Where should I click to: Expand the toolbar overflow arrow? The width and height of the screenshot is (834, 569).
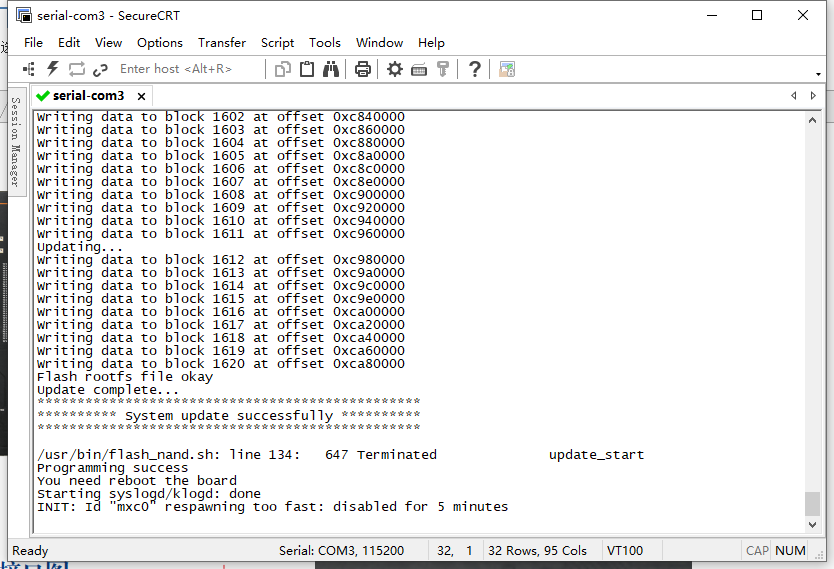819,74
